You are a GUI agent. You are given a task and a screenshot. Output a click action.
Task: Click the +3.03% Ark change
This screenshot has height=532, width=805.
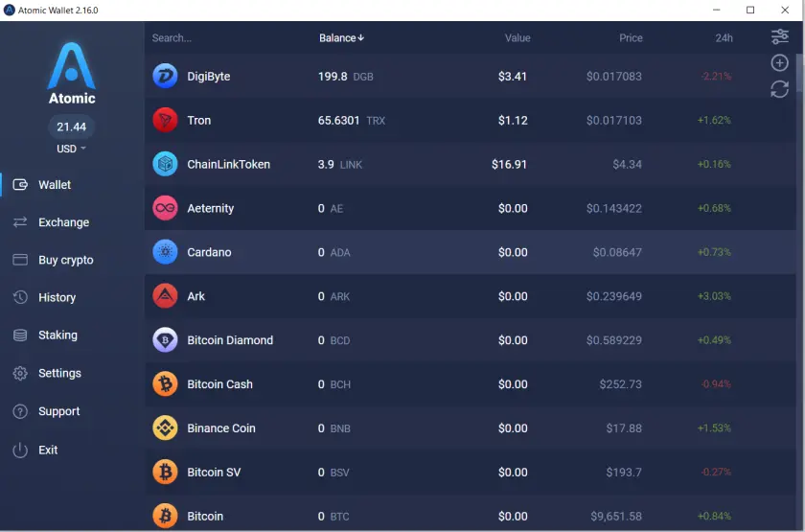pos(714,296)
